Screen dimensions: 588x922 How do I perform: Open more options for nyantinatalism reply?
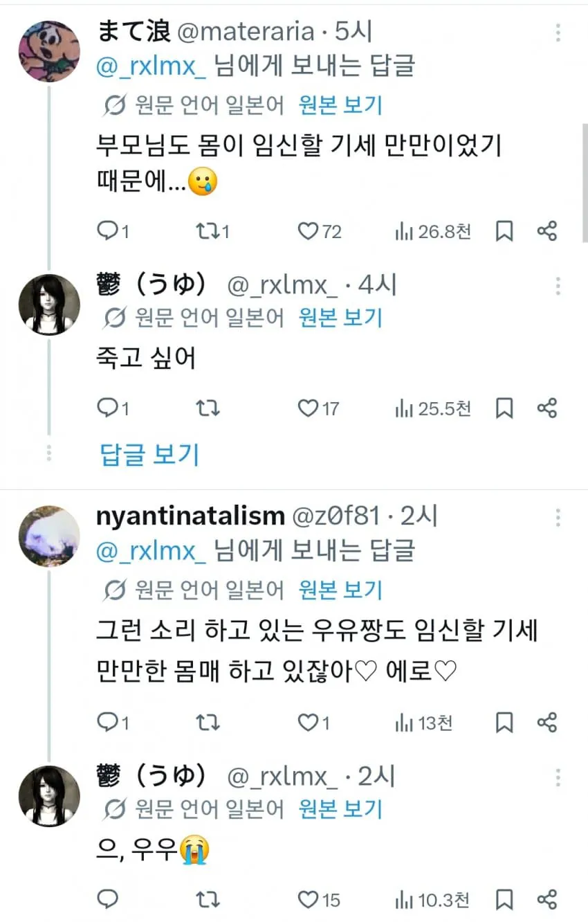[x=558, y=517]
